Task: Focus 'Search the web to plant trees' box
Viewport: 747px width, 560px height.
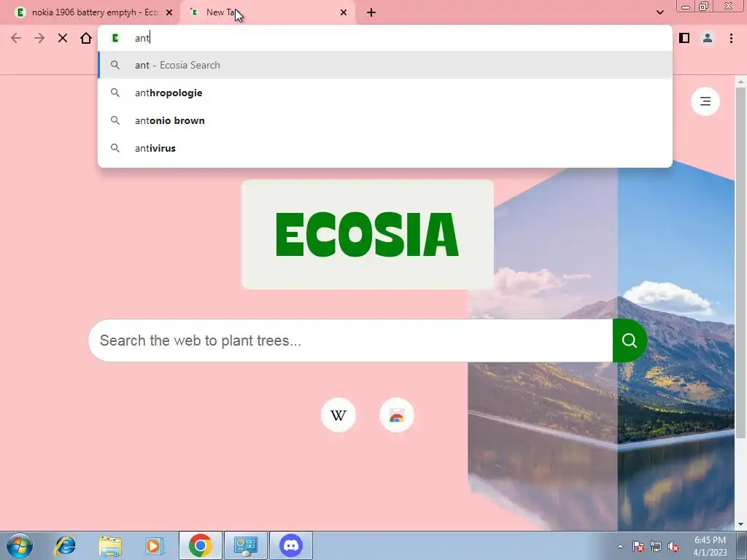Action: (351, 341)
